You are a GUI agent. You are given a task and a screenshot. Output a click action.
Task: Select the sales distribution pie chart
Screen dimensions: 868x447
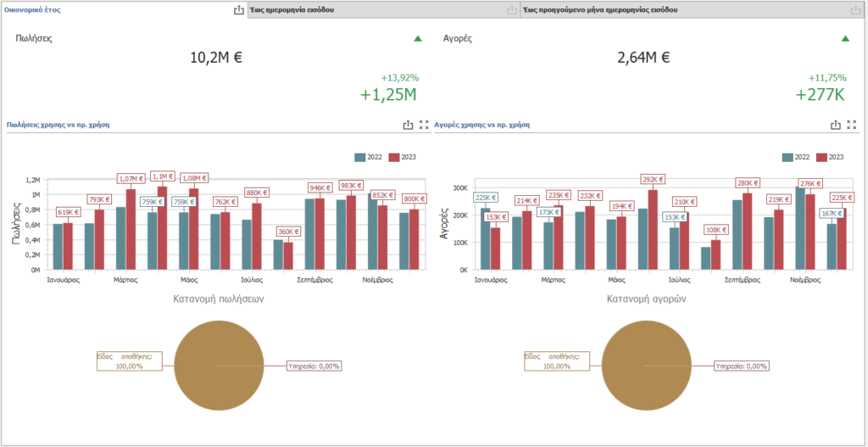217,366
